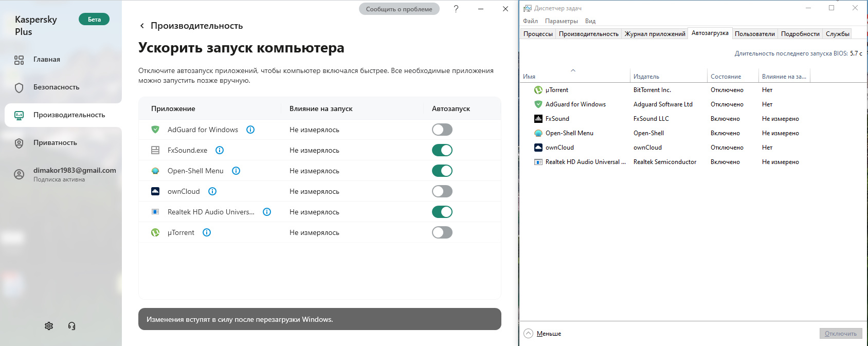Click the Производительность monitor icon in sidebar
The width and height of the screenshot is (868, 346).
(19, 115)
